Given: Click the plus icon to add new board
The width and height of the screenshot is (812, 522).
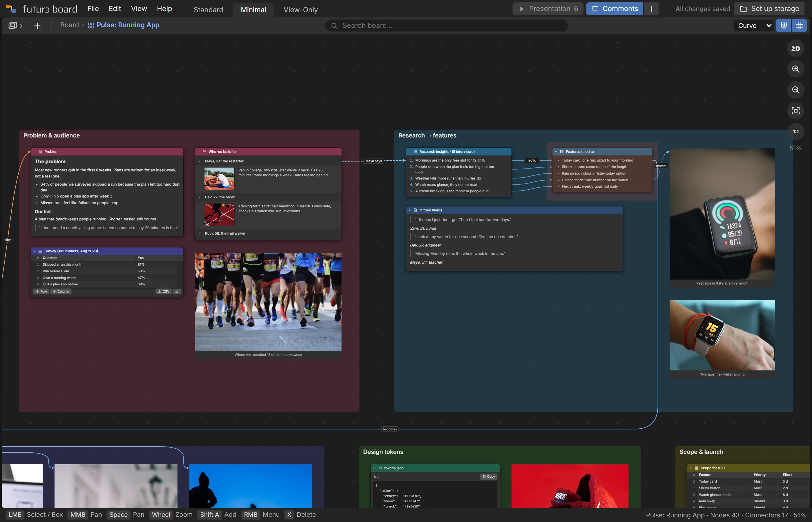Looking at the screenshot, I should (x=37, y=26).
